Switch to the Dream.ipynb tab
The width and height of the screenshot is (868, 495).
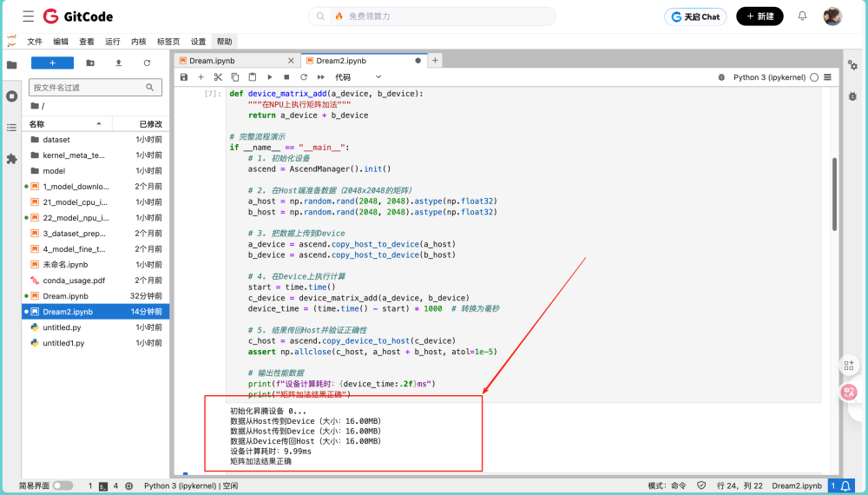click(x=236, y=61)
